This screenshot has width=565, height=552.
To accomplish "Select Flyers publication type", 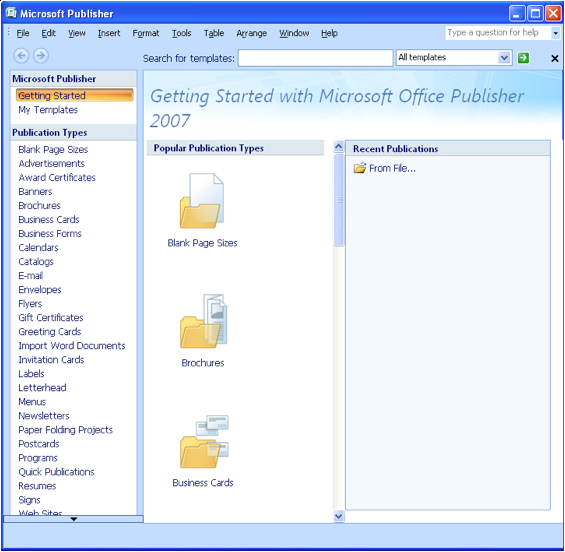I will click(x=30, y=303).
